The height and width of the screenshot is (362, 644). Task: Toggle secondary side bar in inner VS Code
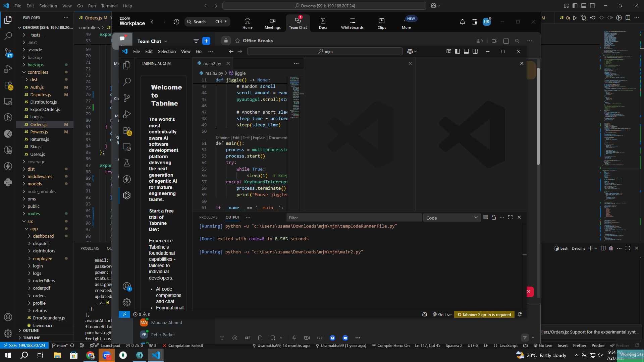[475, 51]
